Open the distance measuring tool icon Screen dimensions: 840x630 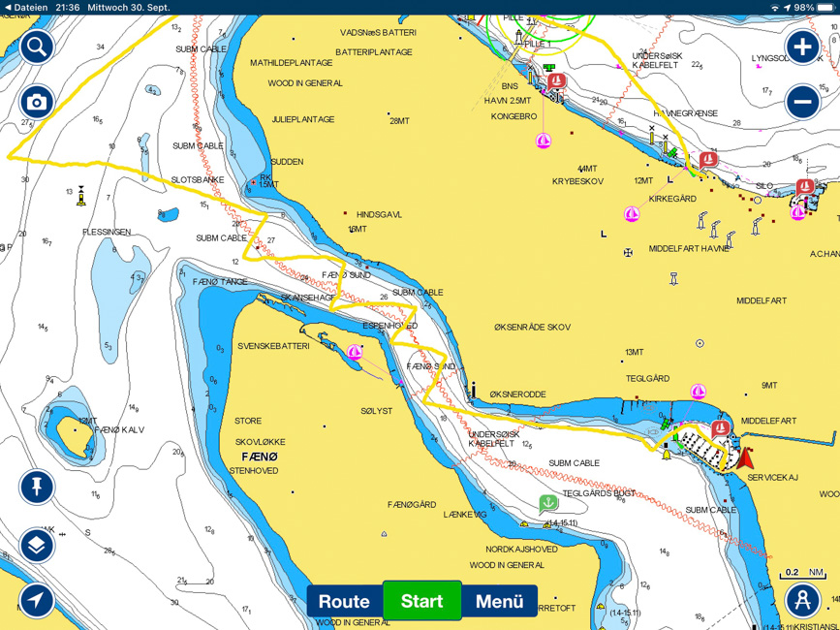pyautogui.click(x=802, y=601)
